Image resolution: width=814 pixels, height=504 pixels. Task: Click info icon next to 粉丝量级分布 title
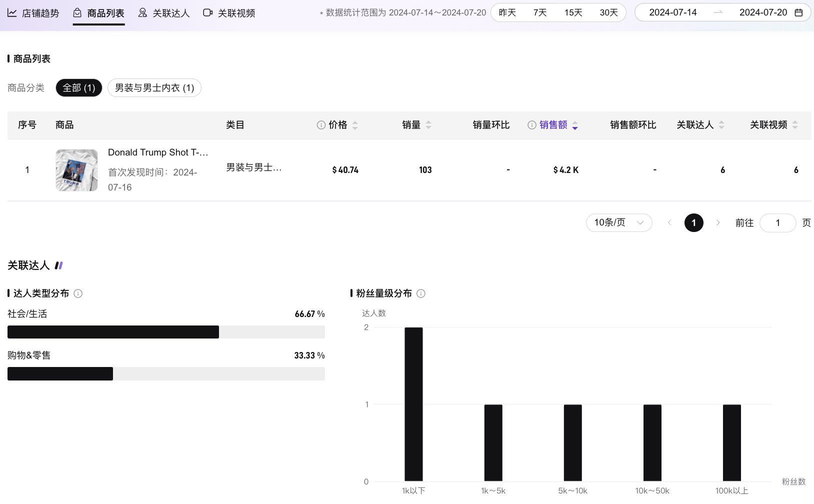pos(421,293)
